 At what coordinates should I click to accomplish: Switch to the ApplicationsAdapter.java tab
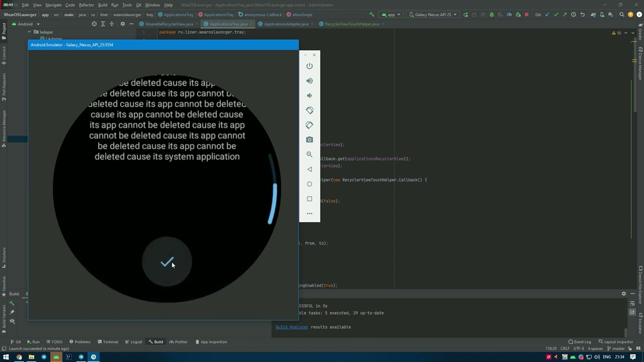click(x=286, y=24)
